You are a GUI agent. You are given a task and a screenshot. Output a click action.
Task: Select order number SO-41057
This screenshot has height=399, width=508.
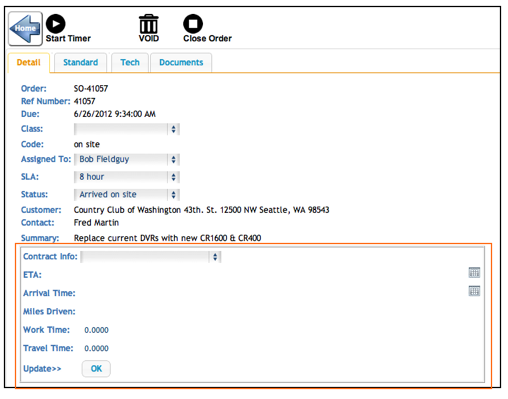[x=91, y=89]
